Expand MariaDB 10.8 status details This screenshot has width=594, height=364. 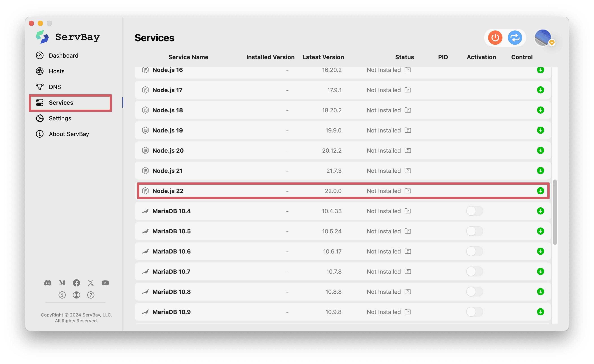407,292
